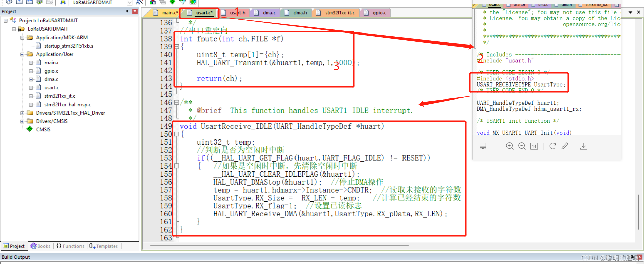The height and width of the screenshot is (264, 644).
Task: Open the editor window list dropdown arrow
Action: point(630,12)
